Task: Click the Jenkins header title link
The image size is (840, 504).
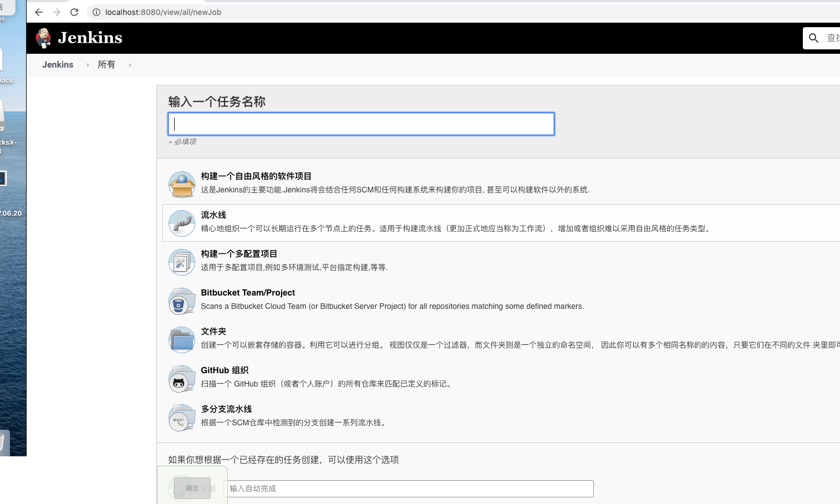Action: 90,38
